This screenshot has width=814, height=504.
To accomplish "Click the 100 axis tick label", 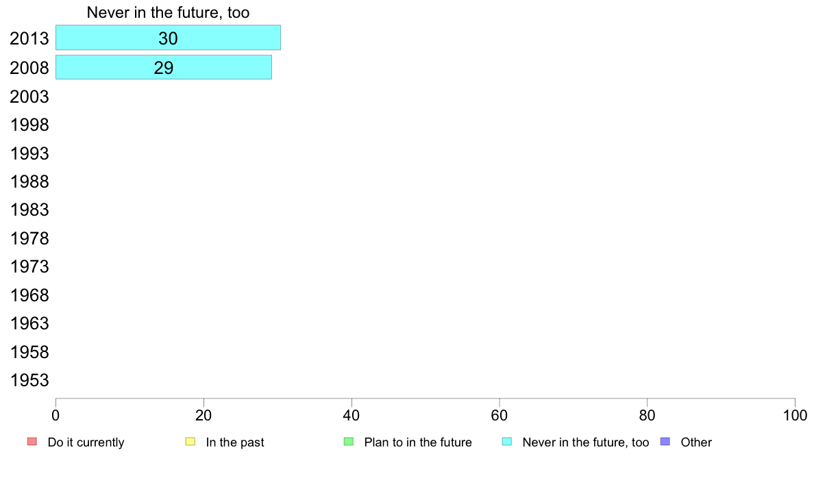I will [x=795, y=415].
